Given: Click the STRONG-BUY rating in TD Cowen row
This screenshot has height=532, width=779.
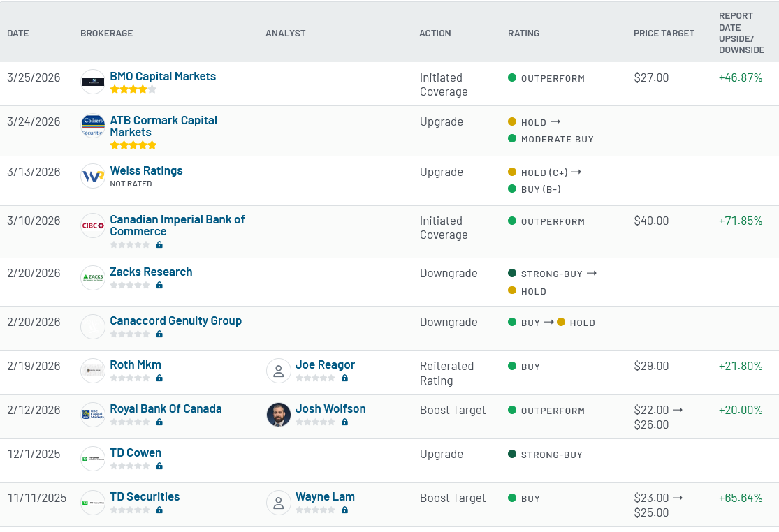Looking at the screenshot, I should tap(551, 455).
